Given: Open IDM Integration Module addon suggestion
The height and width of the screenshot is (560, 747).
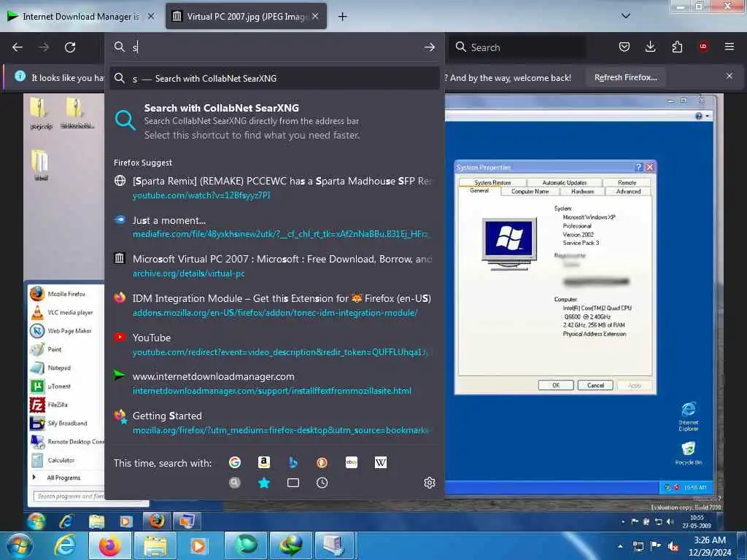Looking at the screenshot, I should click(x=274, y=306).
